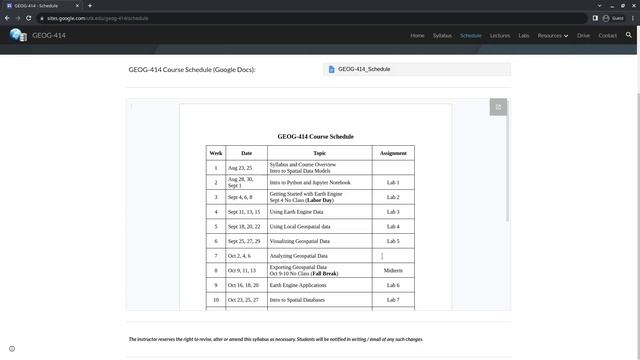
Task: Open the tab search chevron in title bar
Action: click(x=599, y=6)
